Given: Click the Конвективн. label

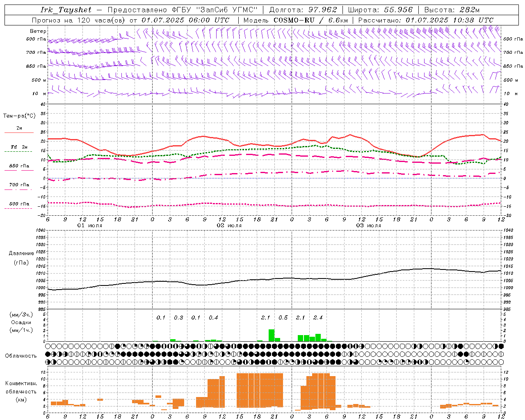Looking at the screenshot, I should tap(21, 383).
